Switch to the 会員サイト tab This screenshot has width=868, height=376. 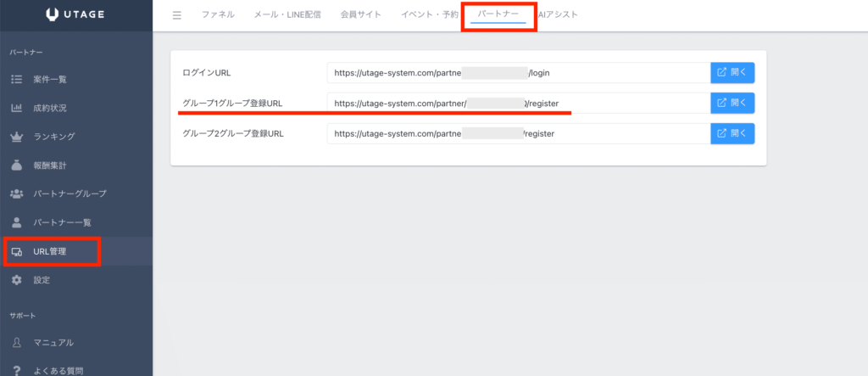[361, 15]
